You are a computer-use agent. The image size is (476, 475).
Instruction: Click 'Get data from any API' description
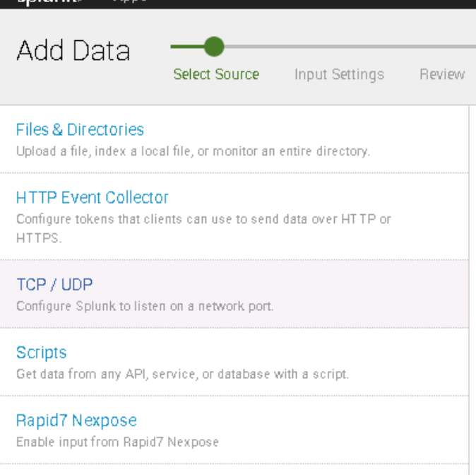182,374
